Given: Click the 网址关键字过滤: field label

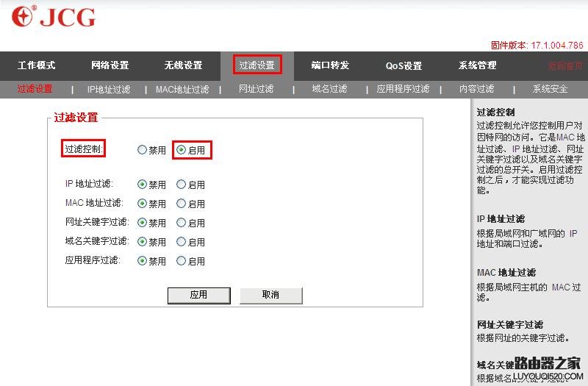Looking at the screenshot, I should click(x=97, y=222).
